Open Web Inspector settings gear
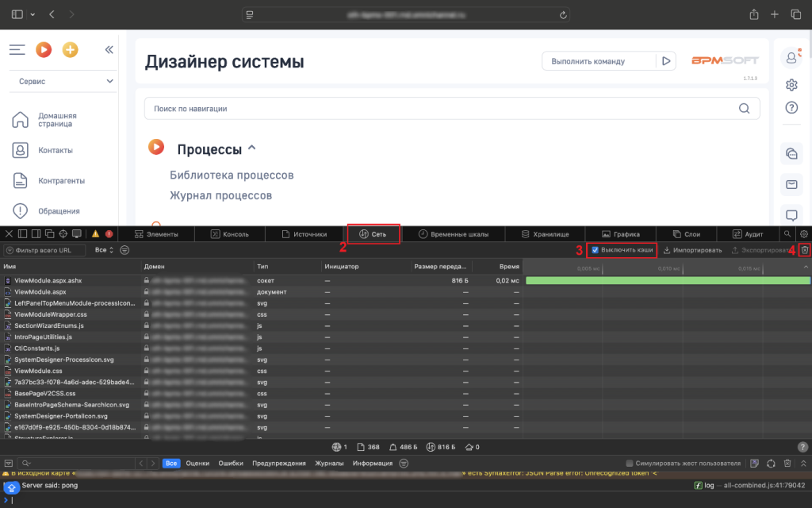The image size is (812, 508). pyautogui.click(x=803, y=233)
